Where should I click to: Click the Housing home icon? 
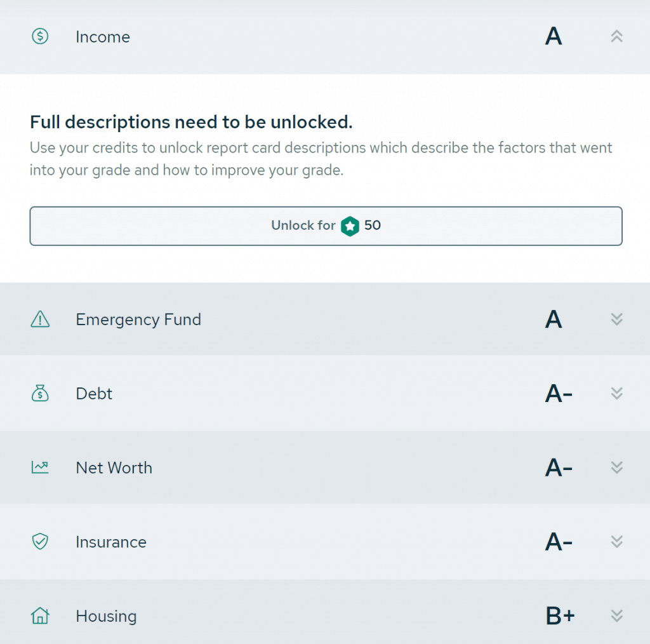pos(40,615)
